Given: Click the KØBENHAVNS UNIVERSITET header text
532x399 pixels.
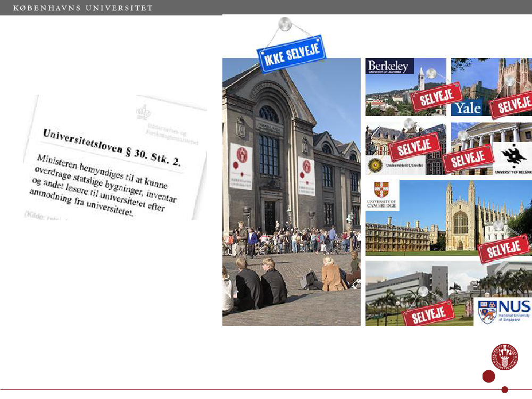Looking at the screenshot, I should (83, 8).
